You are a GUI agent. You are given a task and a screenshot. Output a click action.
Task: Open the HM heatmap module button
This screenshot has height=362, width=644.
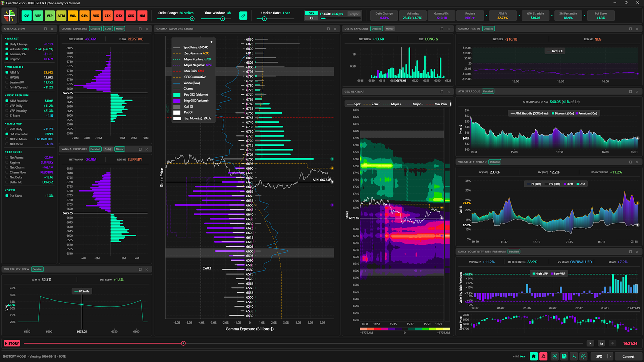click(x=142, y=15)
